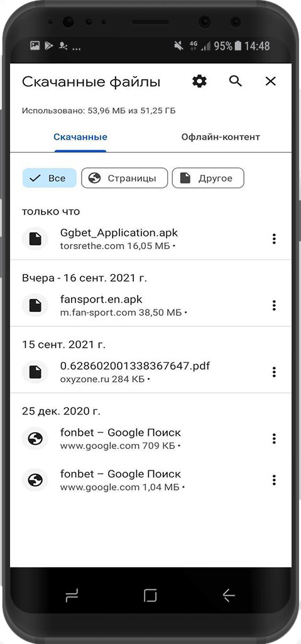Screen dimensions: 301x644
Task: Switch to the Скачанные tab
Action: [80, 136]
